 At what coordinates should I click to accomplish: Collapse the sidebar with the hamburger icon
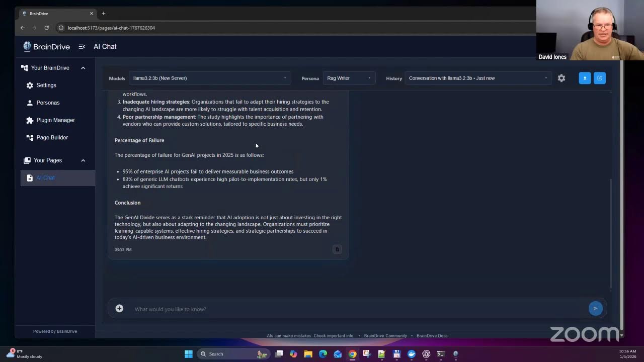[82, 47]
